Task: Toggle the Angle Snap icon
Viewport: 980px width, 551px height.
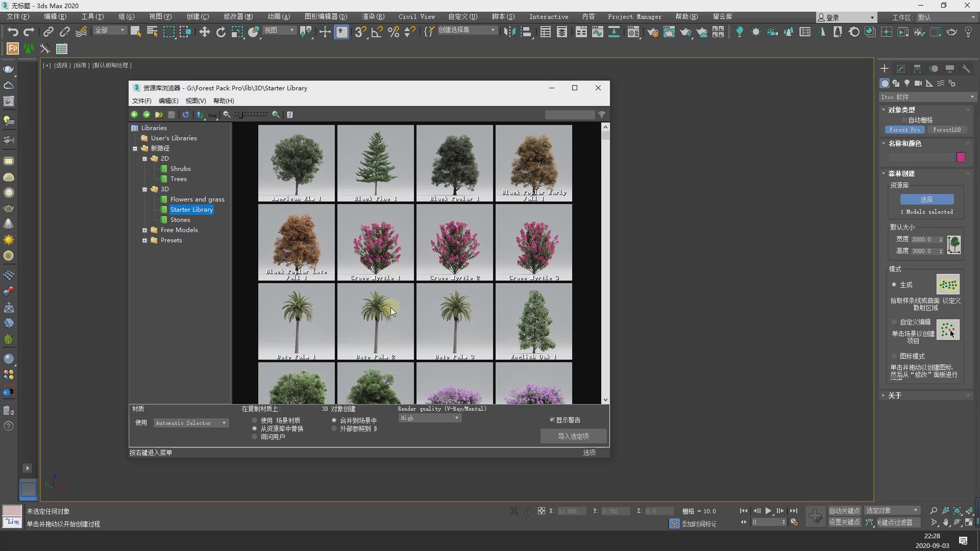Action: tap(377, 32)
